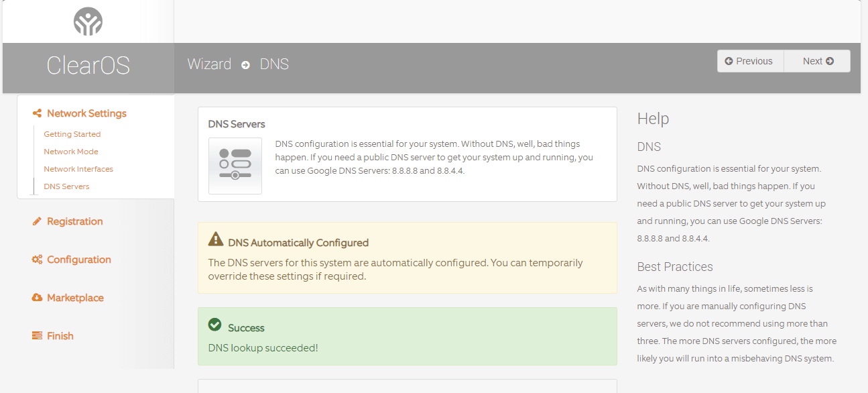
Task: Click the pencil icon next to Registration
Action: (x=37, y=221)
